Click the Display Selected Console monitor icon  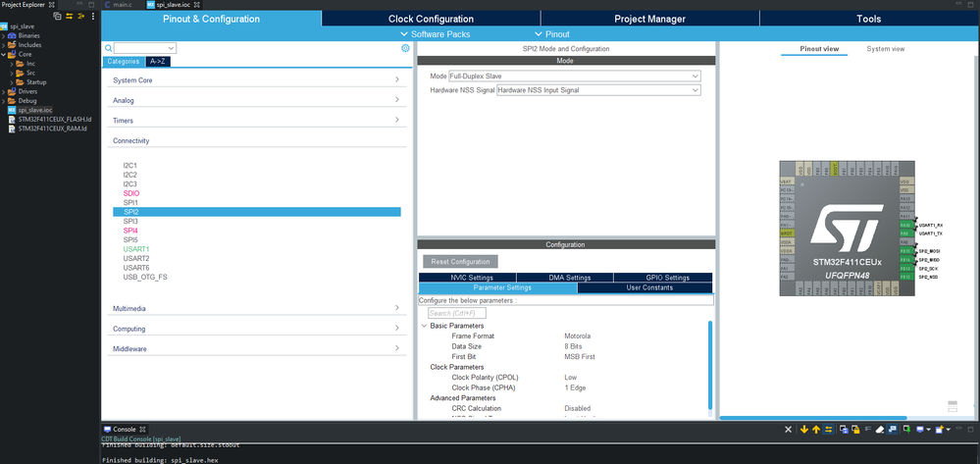coord(920,430)
